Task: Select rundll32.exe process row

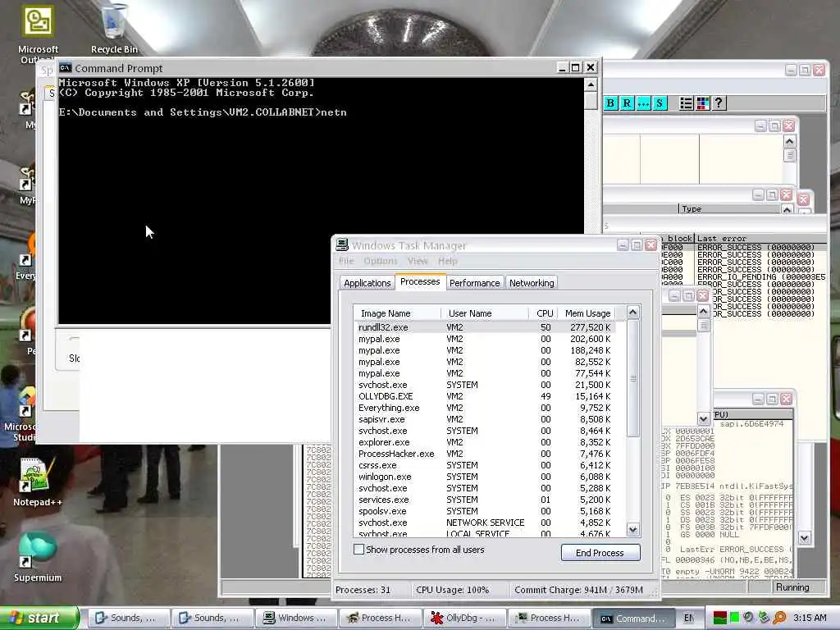Action: coord(485,326)
